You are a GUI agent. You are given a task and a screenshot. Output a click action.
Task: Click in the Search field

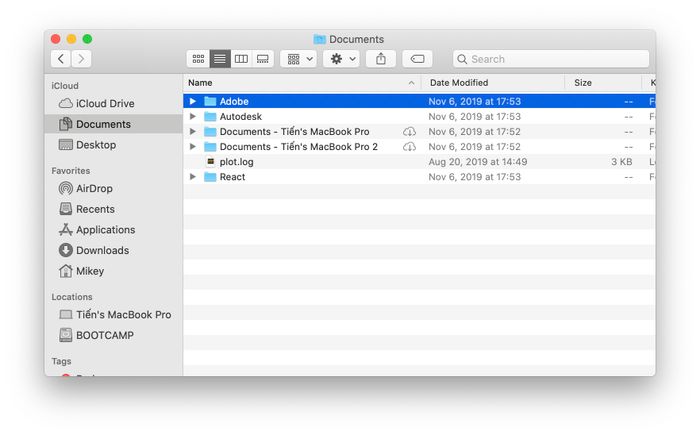point(551,59)
